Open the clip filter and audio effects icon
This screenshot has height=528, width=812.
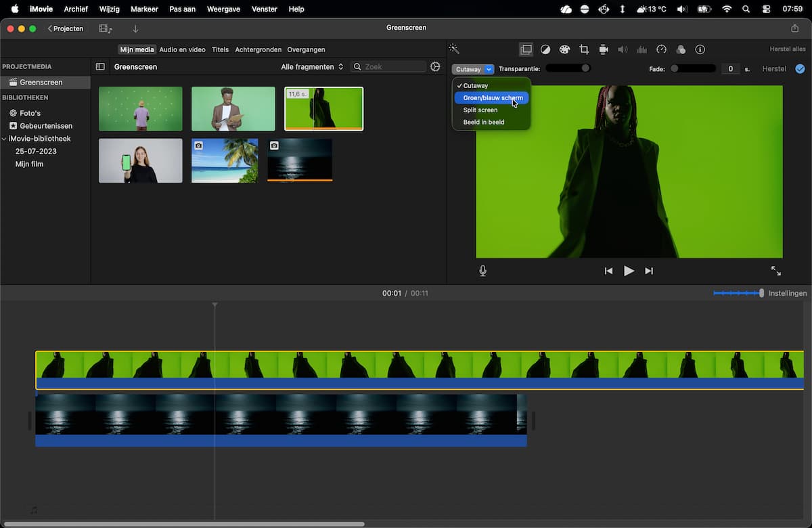(681, 49)
